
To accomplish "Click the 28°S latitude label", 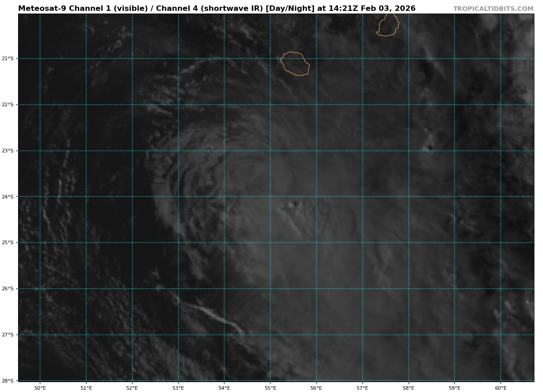I will (8, 381).
